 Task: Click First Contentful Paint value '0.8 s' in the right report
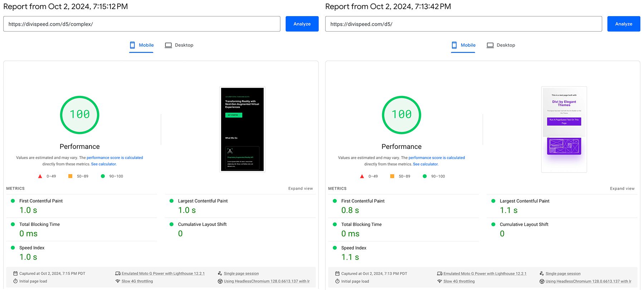(x=350, y=210)
